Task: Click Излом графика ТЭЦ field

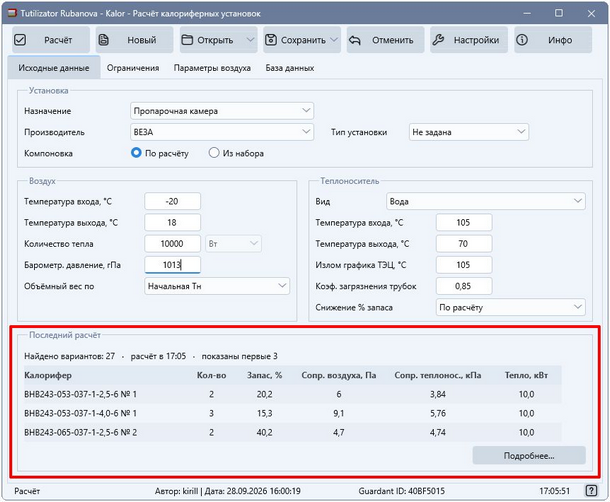Action: (464, 265)
